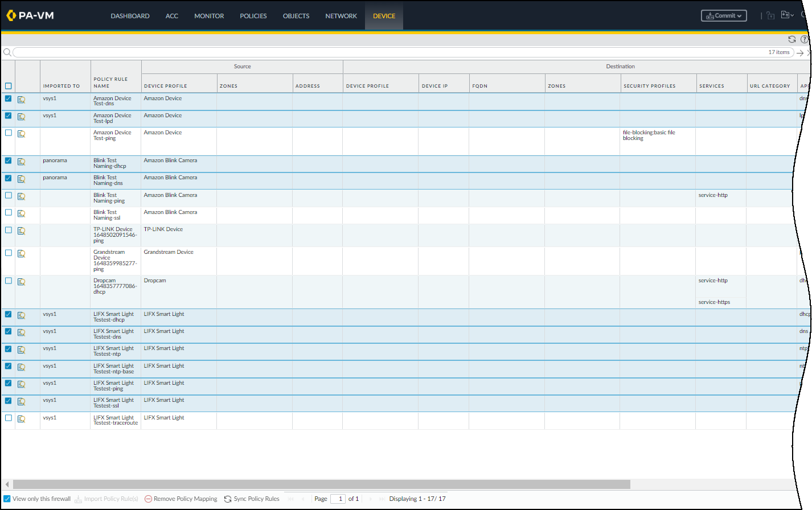Click the search magnifier icon
812x510 pixels.
pos(7,52)
